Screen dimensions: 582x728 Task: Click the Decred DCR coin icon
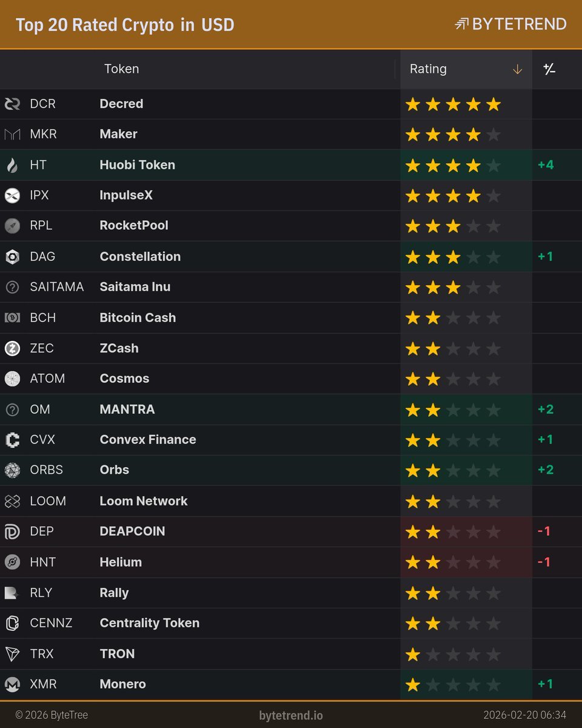12,104
